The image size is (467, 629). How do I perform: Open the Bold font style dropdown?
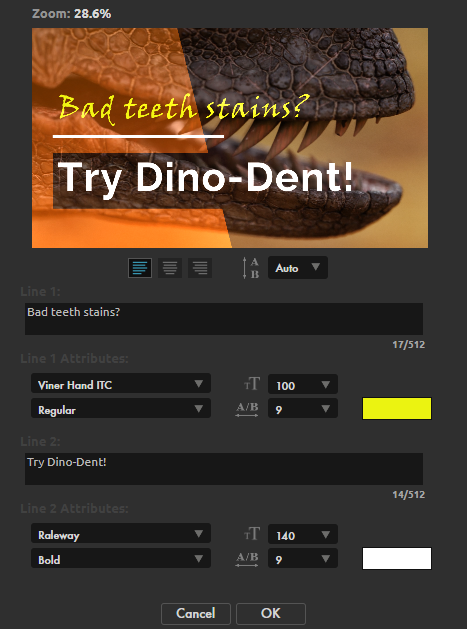point(121,559)
